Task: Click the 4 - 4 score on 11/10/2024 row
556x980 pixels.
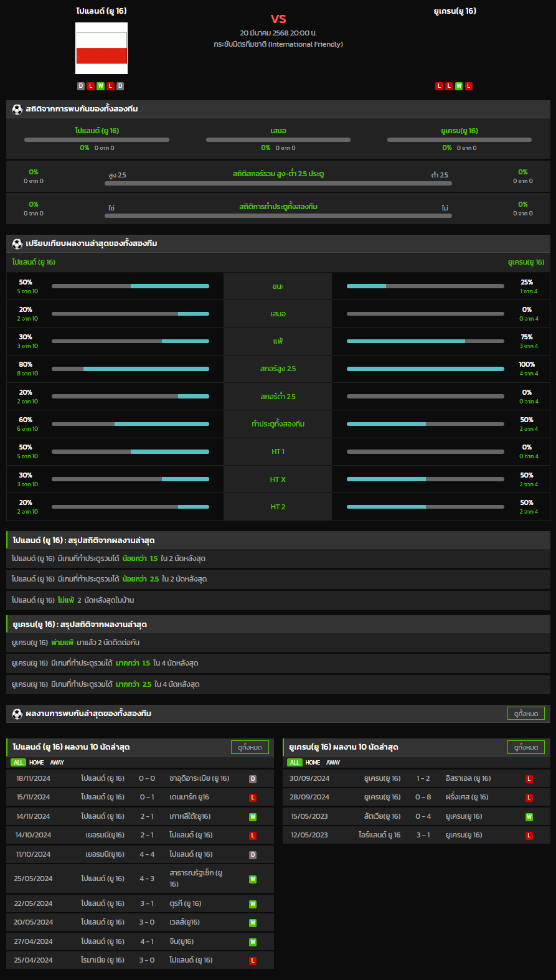Action: click(x=147, y=854)
